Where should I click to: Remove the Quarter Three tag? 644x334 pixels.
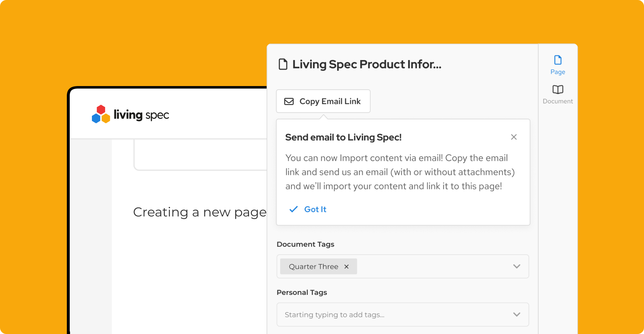pyautogui.click(x=346, y=267)
